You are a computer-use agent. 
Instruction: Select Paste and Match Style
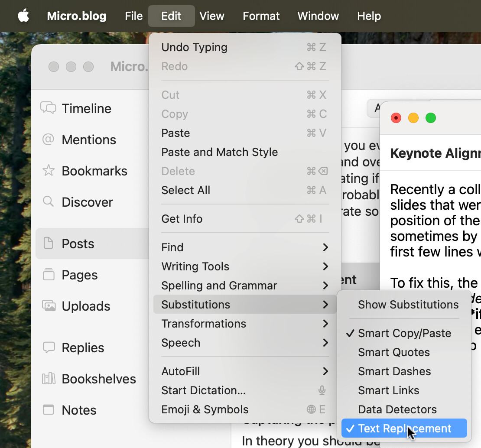coord(245,152)
